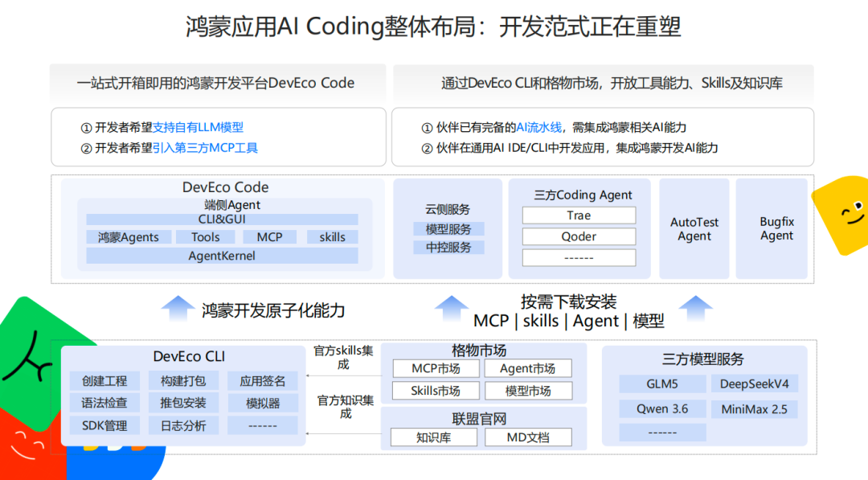868x480 pixels.
Task: Click the blue text 支持自有LLM模型
Action: (x=198, y=127)
